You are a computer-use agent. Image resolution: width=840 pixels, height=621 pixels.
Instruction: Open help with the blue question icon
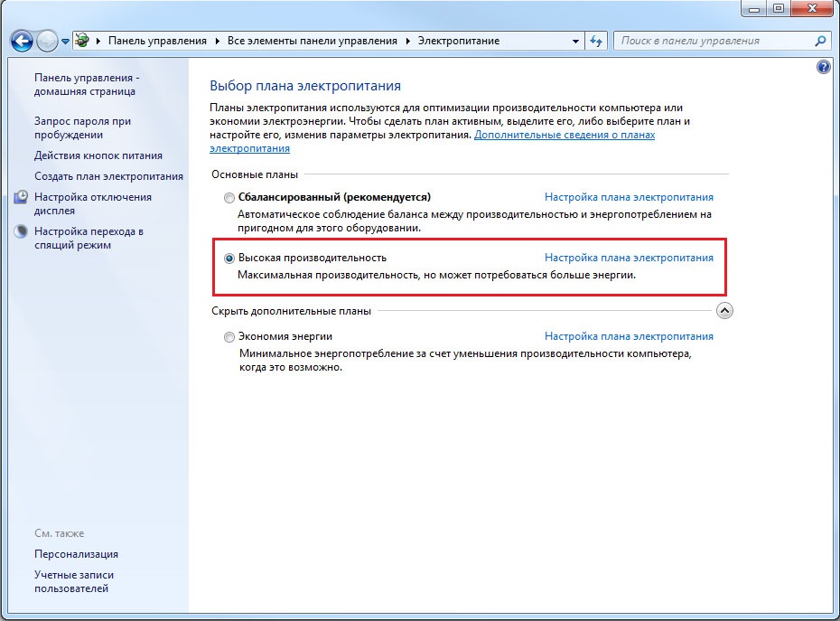(824, 67)
